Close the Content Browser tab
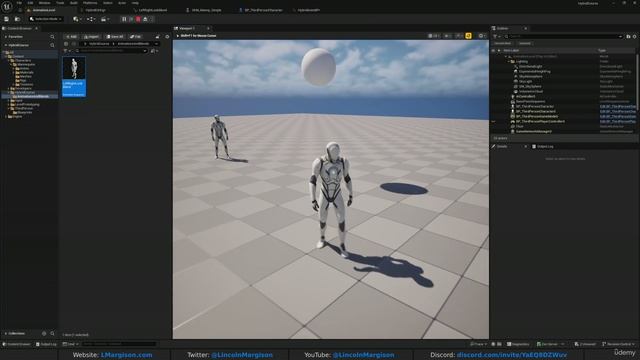640x360 pixels. pos(36,29)
